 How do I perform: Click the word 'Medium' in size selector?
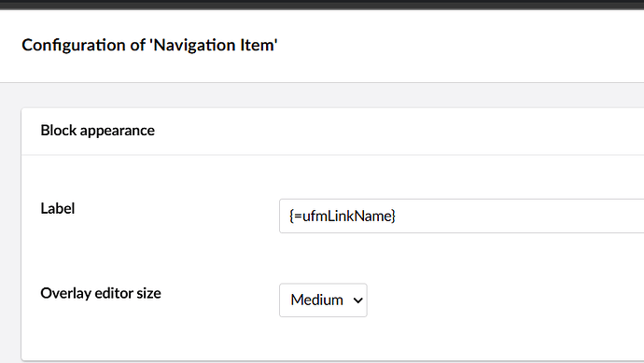316,300
